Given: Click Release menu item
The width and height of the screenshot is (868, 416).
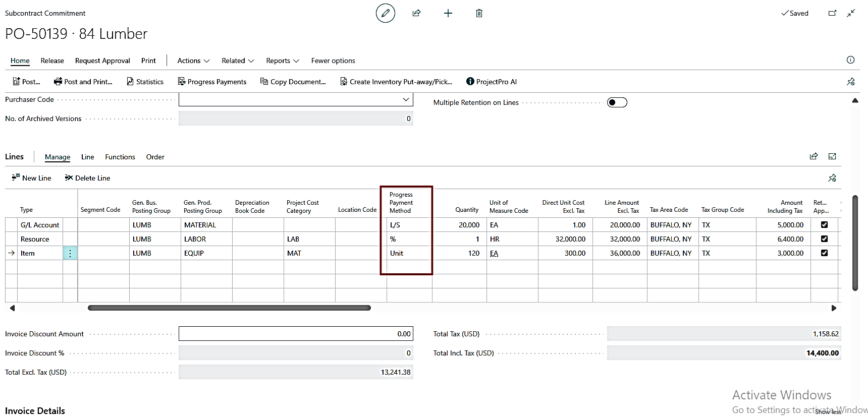Looking at the screenshot, I should [52, 61].
